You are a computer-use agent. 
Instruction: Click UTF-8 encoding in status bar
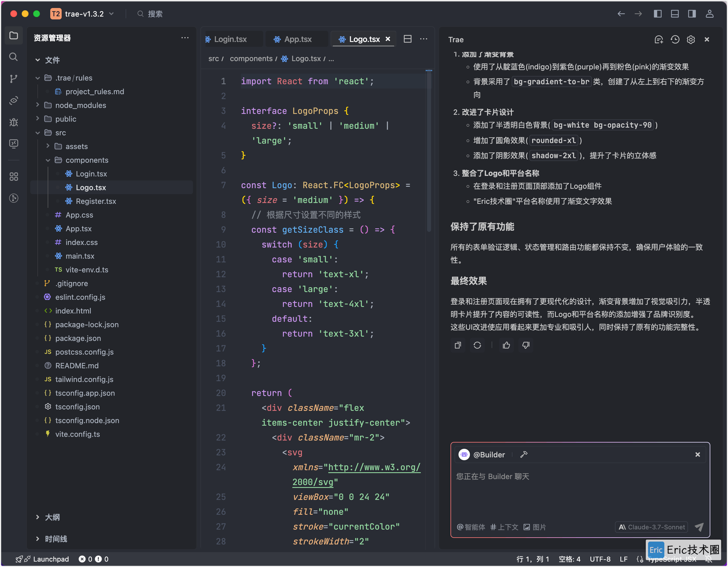[x=600, y=559]
